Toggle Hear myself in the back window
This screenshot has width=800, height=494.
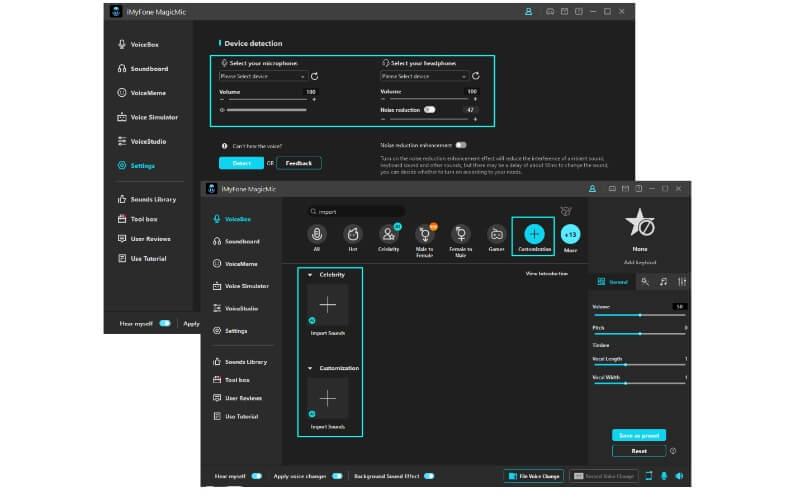coord(165,323)
